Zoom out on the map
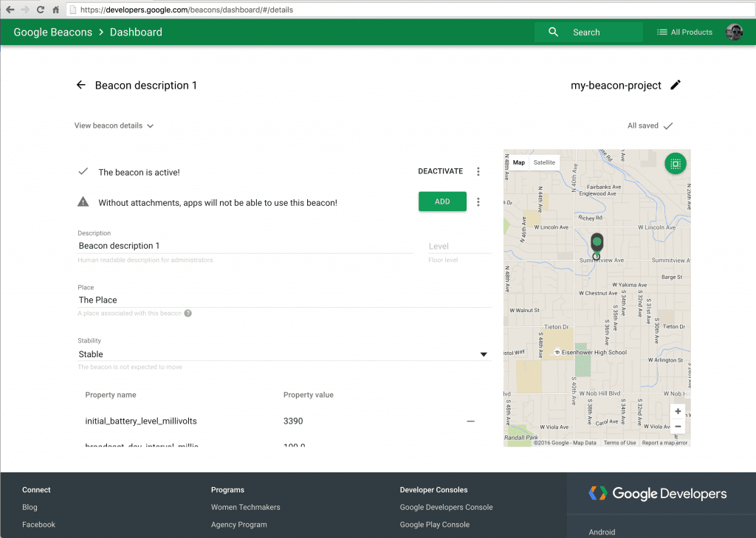 678,427
